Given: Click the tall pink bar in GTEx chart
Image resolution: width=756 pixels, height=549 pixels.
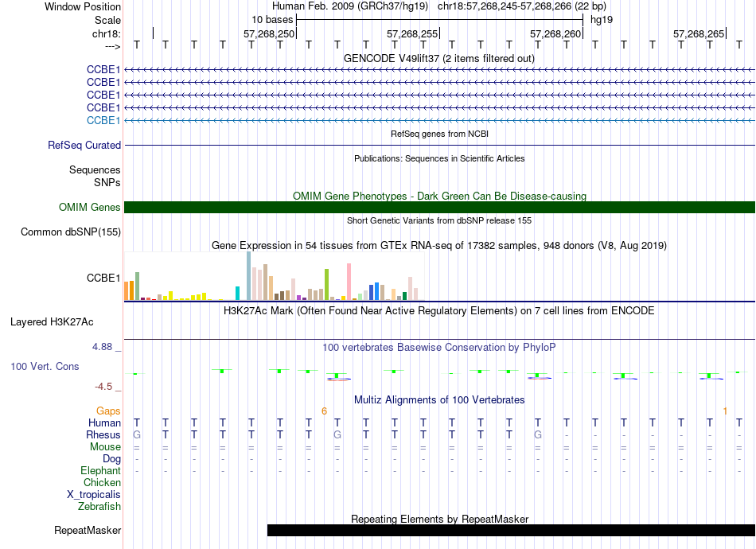Looking at the screenshot, I should 349,282.
